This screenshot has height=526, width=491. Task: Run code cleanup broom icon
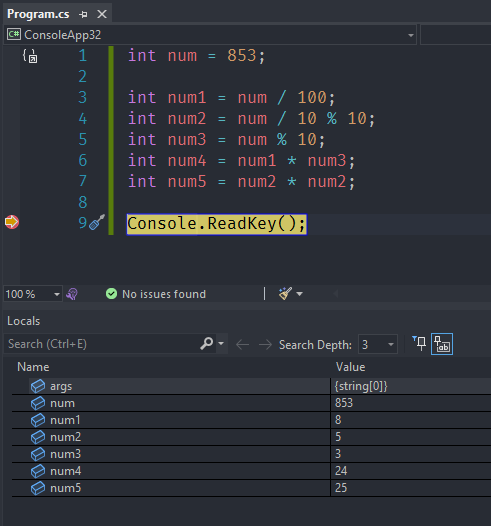point(285,294)
